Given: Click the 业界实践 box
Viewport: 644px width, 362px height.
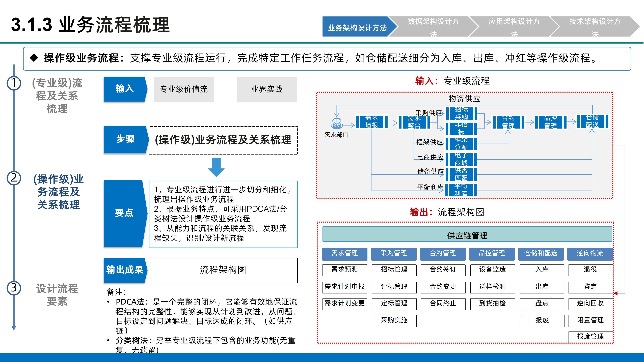Looking at the screenshot, I should click(x=267, y=89).
